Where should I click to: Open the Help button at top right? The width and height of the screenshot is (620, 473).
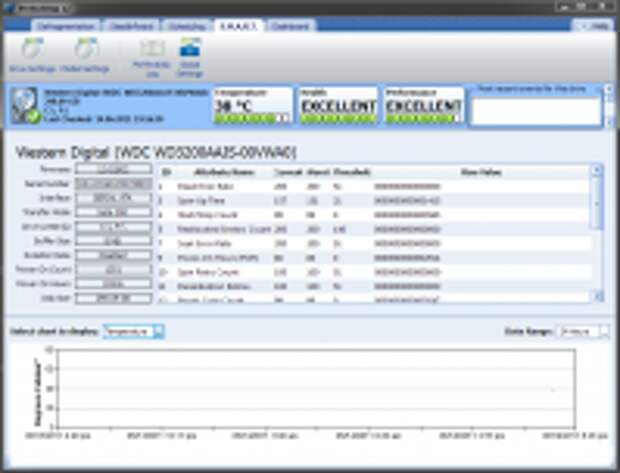[593, 26]
